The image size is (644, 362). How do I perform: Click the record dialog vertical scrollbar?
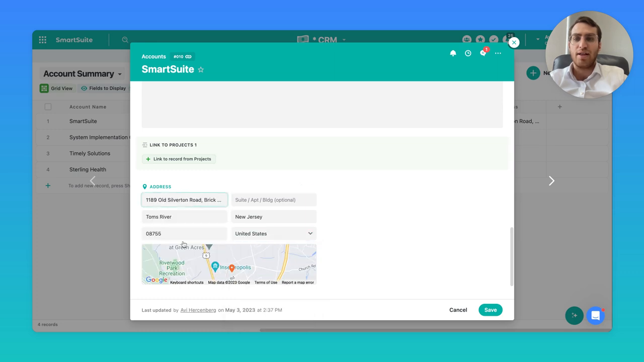click(512, 256)
